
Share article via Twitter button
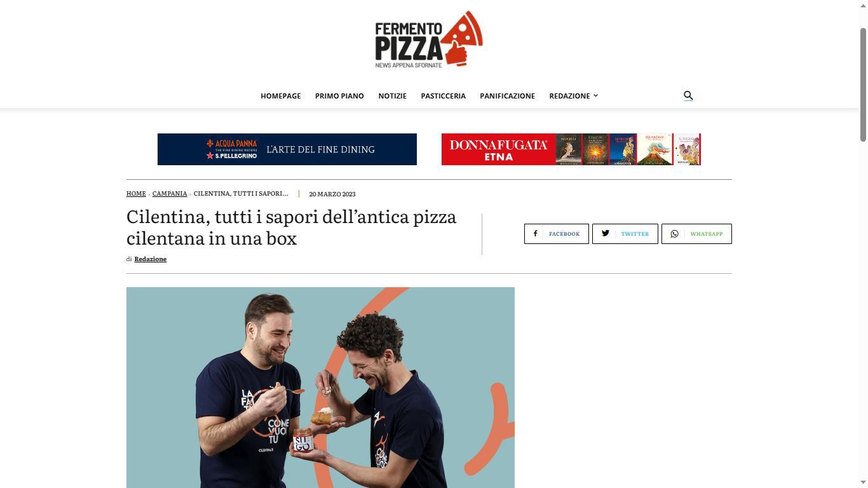(625, 234)
